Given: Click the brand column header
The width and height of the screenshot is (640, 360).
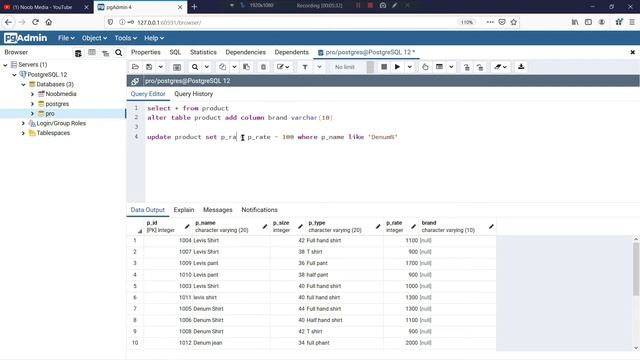Looking at the screenshot, I should [x=458, y=227].
